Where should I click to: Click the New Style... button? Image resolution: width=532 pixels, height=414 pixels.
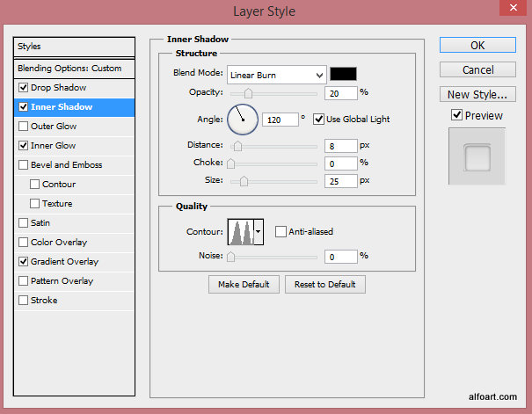[477, 94]
